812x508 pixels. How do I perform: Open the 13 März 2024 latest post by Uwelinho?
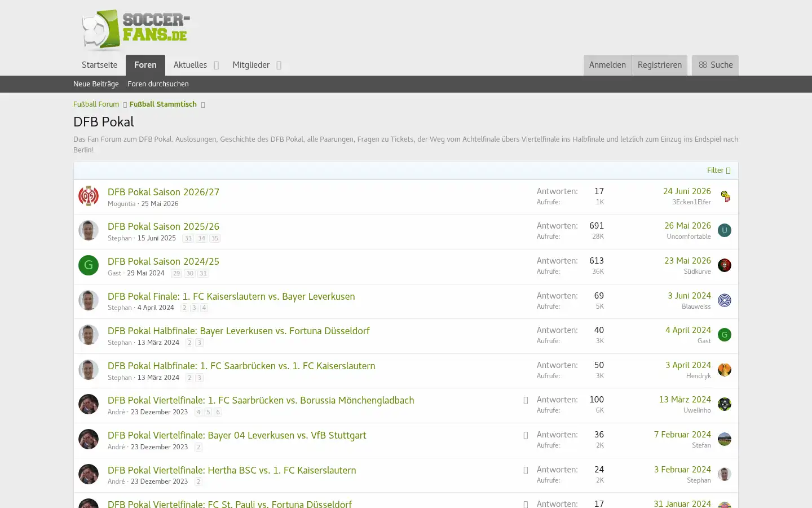point(685,400)
